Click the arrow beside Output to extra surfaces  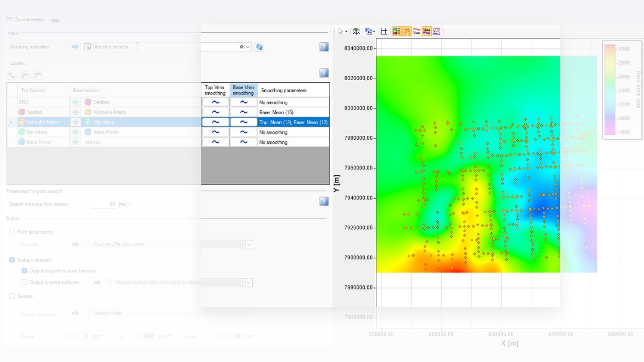tap(97, 283)
